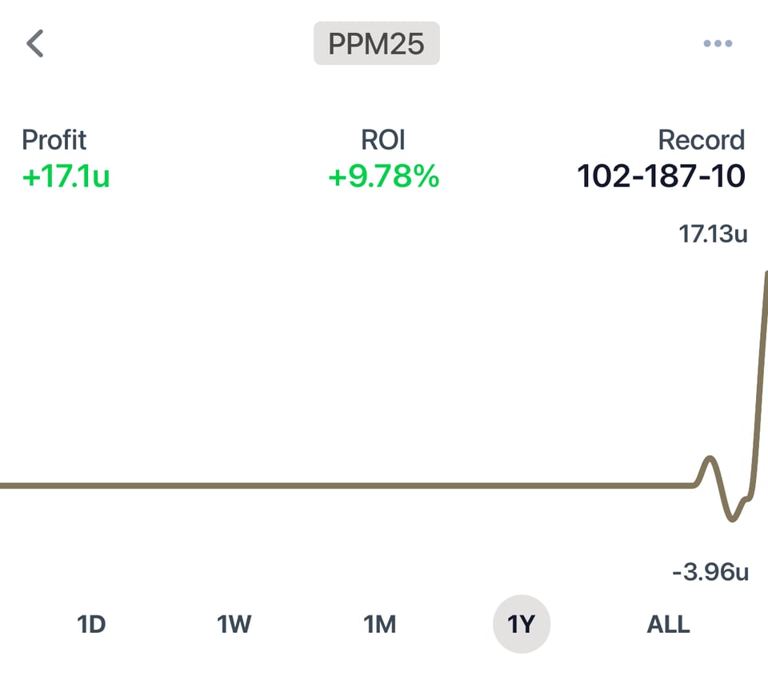Click the Record label
Screen dimensions: 768x700
point(701,140)
